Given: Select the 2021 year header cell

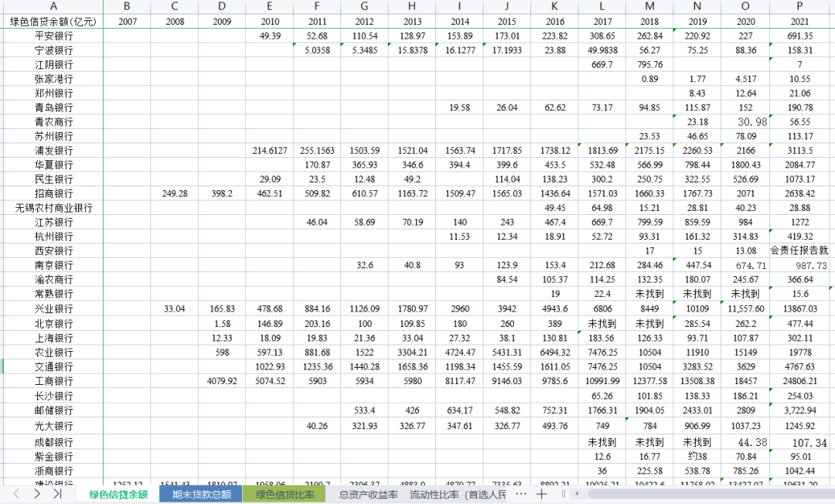Looking at the screenshot, I should tap(800, 22).
